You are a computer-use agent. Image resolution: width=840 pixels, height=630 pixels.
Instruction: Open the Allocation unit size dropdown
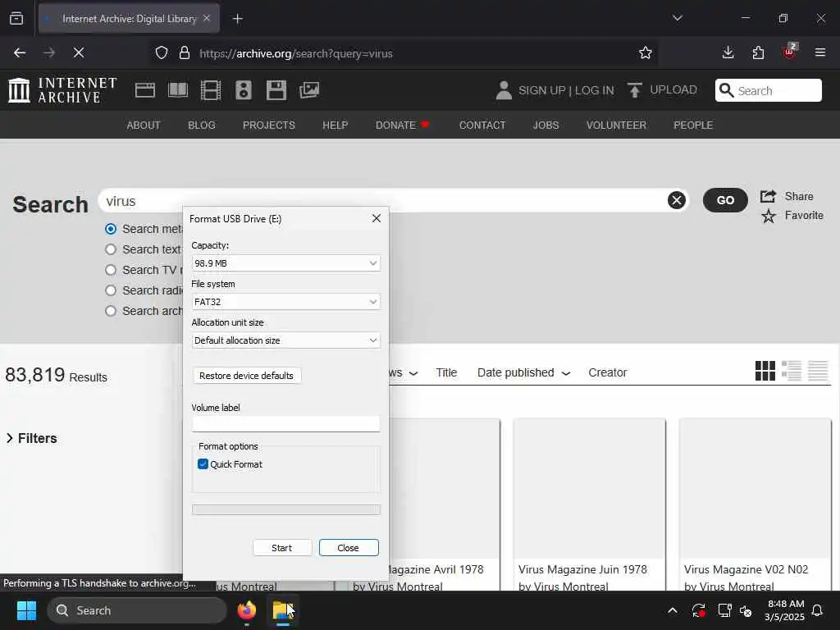pos(285,340)
